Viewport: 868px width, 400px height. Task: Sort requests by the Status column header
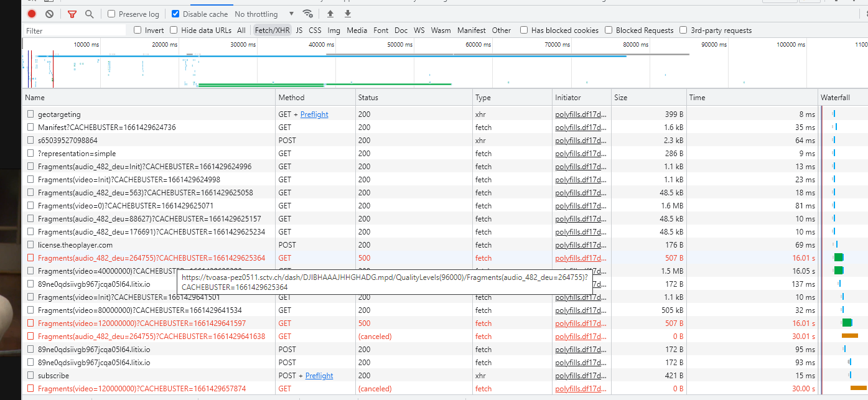[368, 98]
